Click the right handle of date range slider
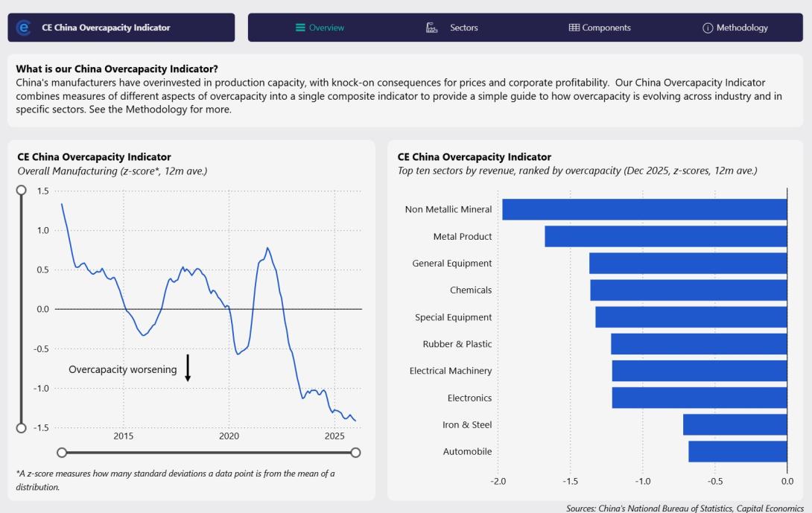 click(x=355, y=452)
